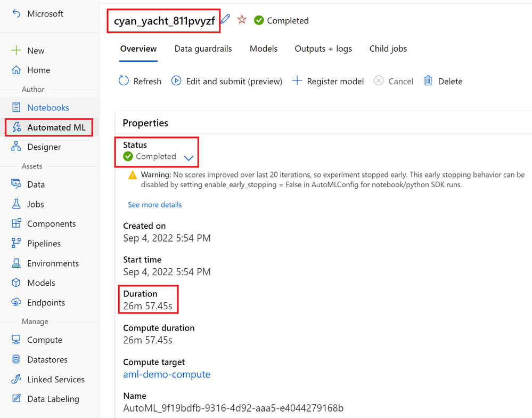Click the Properties section heading
The height and width of the screenshot is (418, 532).
(x=145, y=123)
